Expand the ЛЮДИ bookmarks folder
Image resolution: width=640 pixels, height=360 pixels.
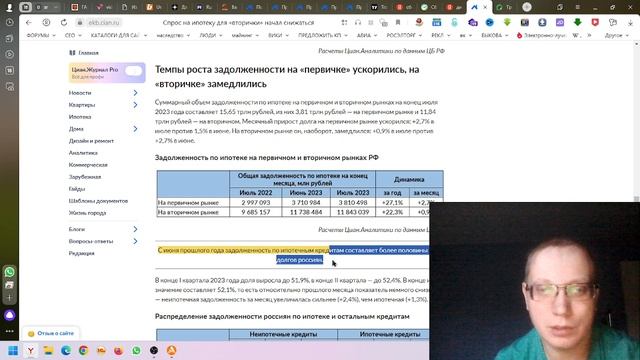click(x=211, y=36)
